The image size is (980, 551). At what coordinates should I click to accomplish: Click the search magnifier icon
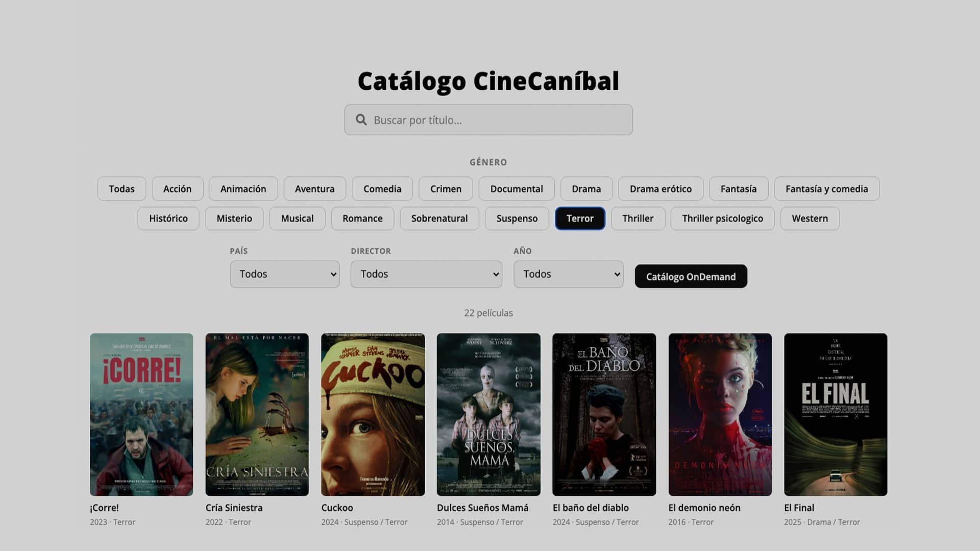361,120
